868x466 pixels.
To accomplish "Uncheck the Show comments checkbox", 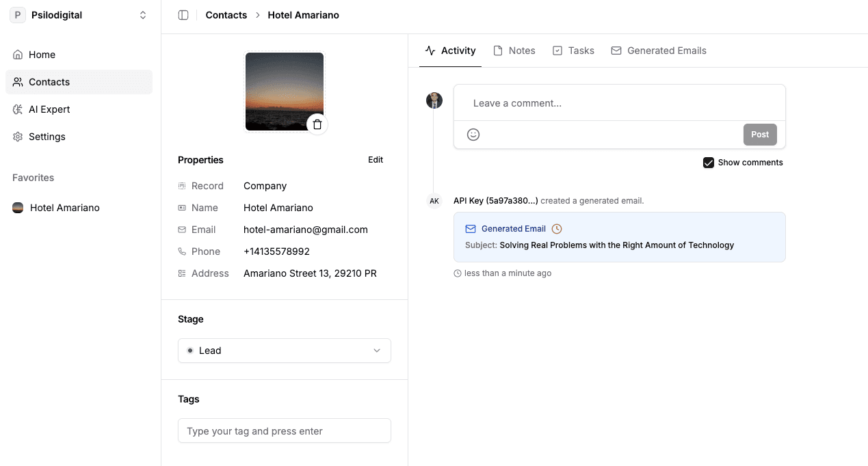I will (709, 163).
